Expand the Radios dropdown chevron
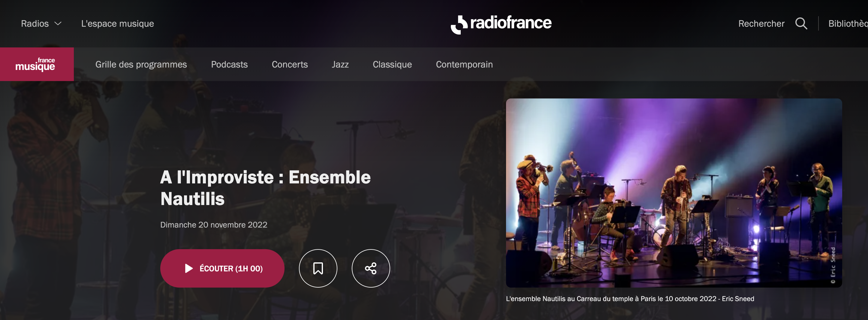The width and height of the screenshot is (868, 320). pyautogui.click(x=58, y=24)
